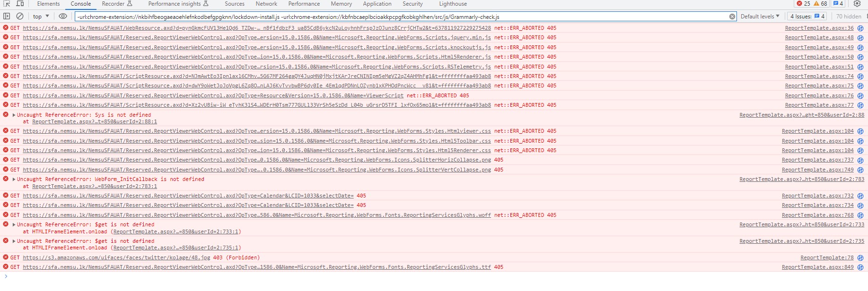Click the '70 hidden' messages label
Image resolution: width=868 pixels, height=291 pixels.
(849, 16)
